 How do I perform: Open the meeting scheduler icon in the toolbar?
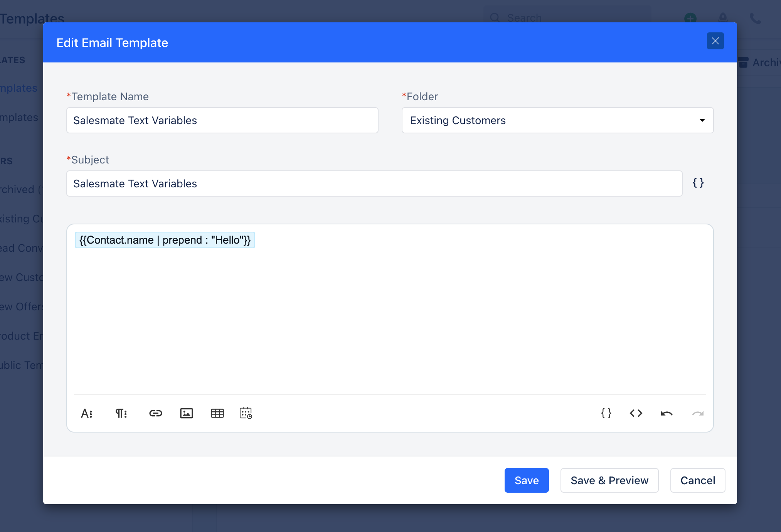click(x=246, y=413)
